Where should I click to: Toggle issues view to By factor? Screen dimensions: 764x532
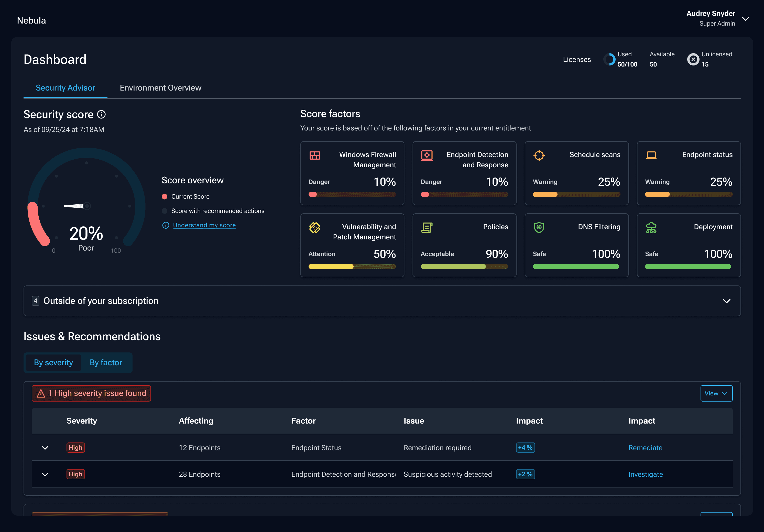(106, 362)
